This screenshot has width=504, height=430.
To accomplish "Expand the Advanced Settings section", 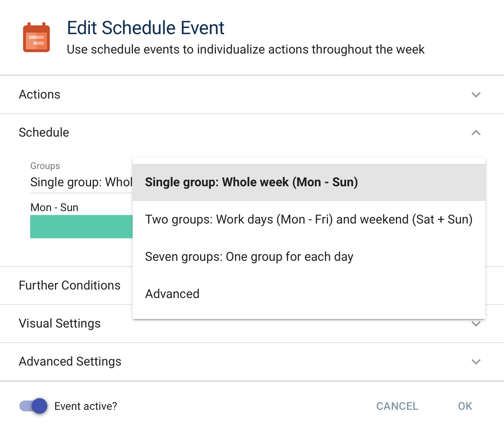I will click(476, 361).
